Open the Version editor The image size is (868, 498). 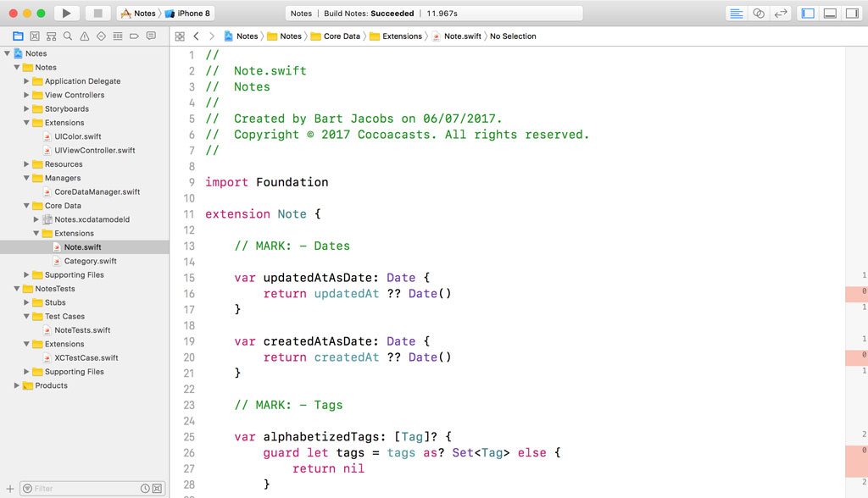[x=782, y=13]
